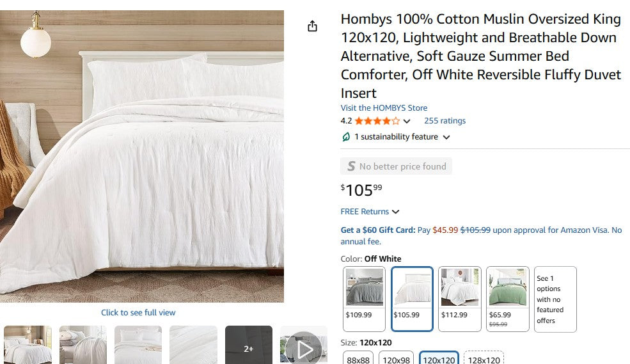The height and width of the screenshot is (364, 630).
Task: Choose the gray comforter color at $109.99
Action: 364,299
